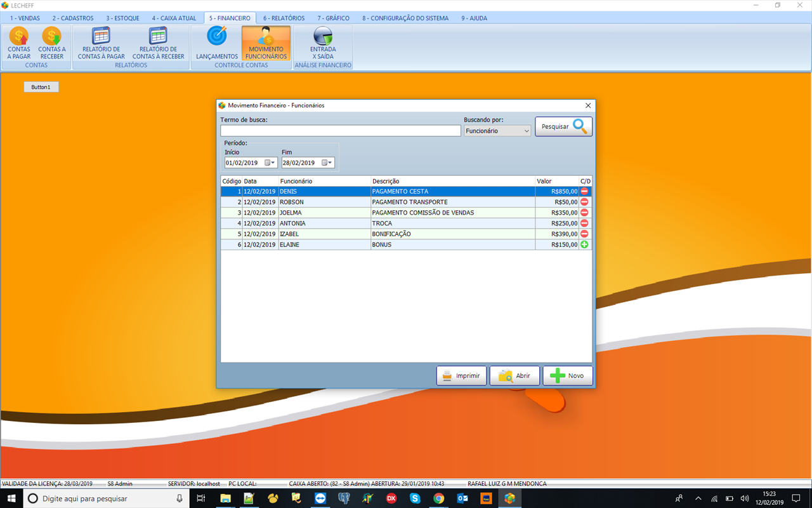Sort by Valor column header

tap(557, 181)
